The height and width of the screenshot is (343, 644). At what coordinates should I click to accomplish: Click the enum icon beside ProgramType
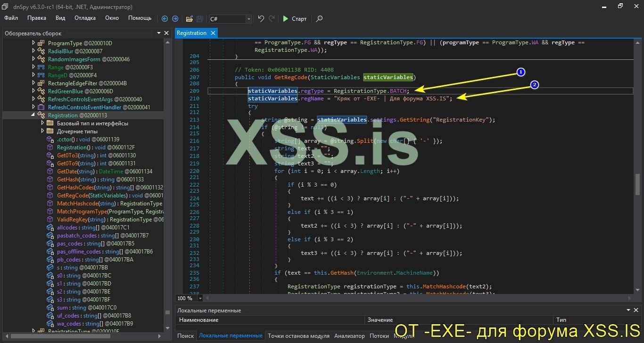pyautogui.click(x=41, y=43)
